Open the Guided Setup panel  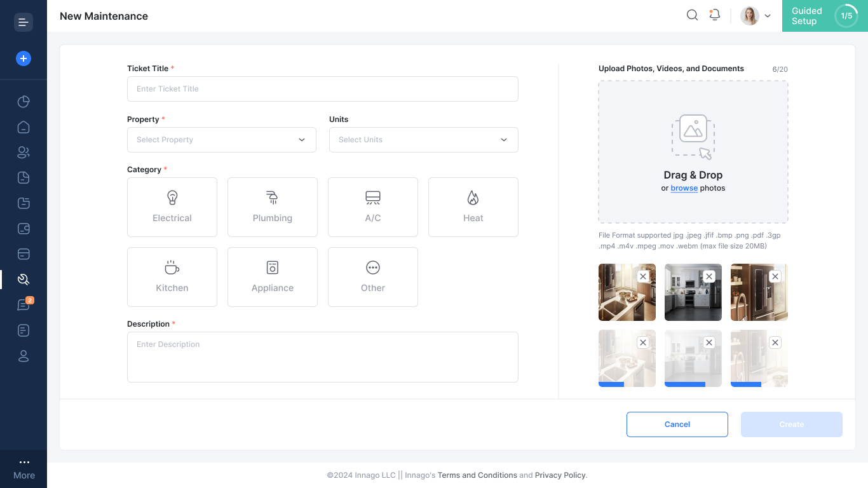825,16
